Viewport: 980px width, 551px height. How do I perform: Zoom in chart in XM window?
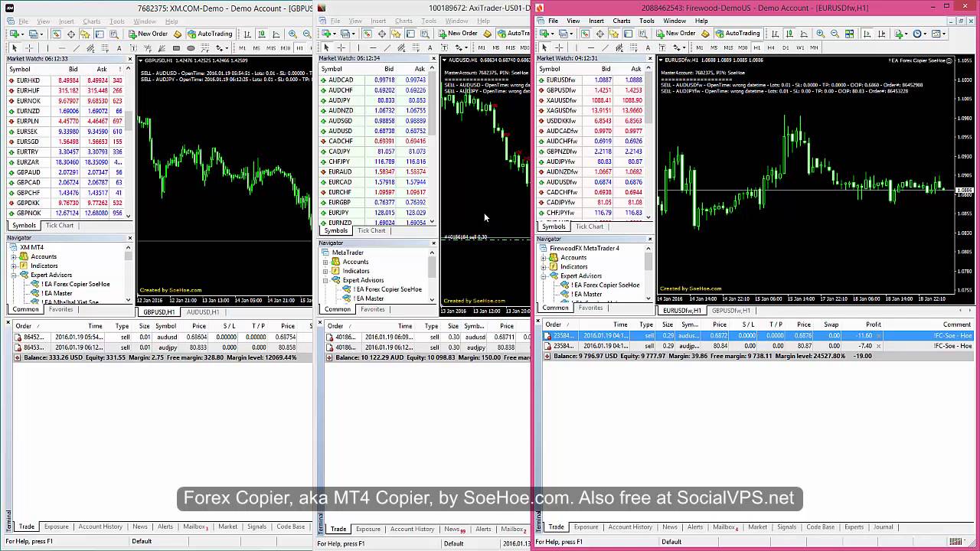tap(292, 34)
